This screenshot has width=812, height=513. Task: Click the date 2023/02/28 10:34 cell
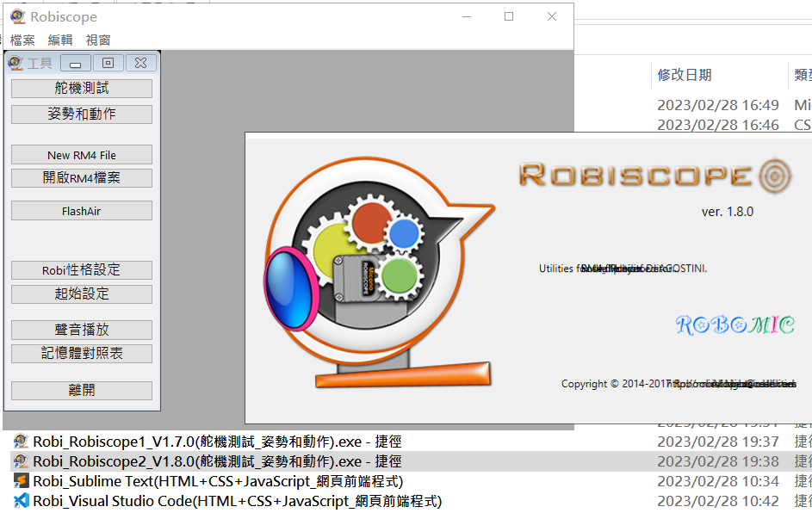click(718, 481)
